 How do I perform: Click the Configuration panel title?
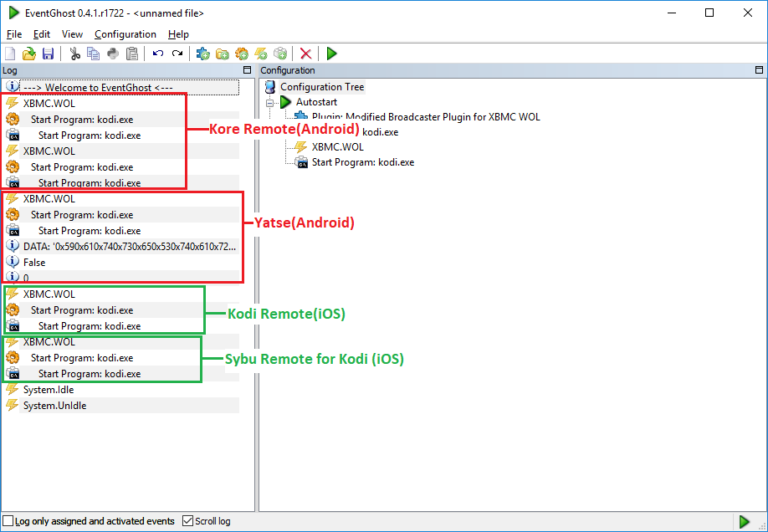coord(288,70)
